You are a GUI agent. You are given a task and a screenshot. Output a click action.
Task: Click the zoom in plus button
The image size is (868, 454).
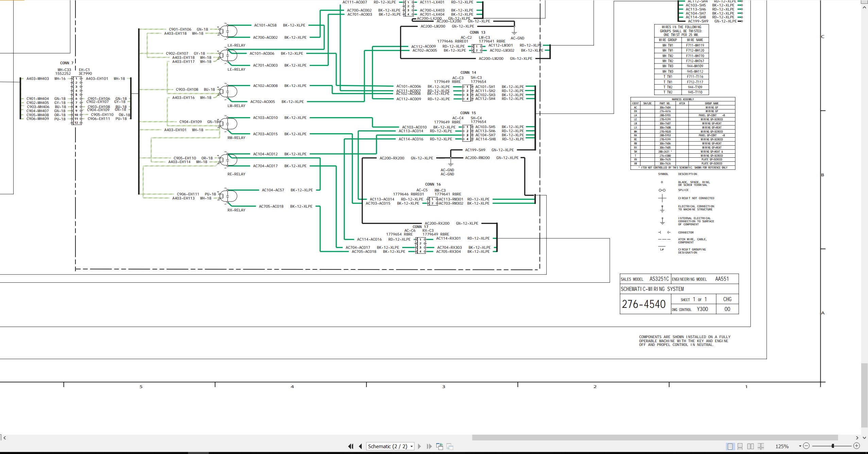pyautogui.click(x=856, y=446)
